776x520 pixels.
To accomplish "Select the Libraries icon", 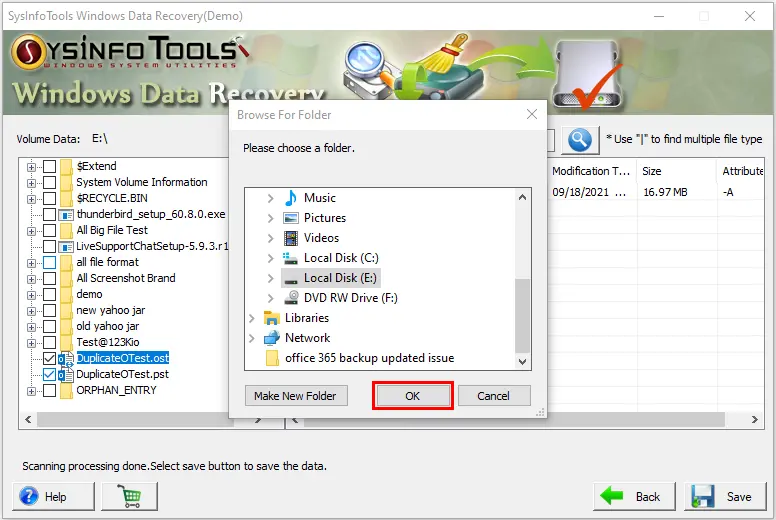I will point(272,318).
